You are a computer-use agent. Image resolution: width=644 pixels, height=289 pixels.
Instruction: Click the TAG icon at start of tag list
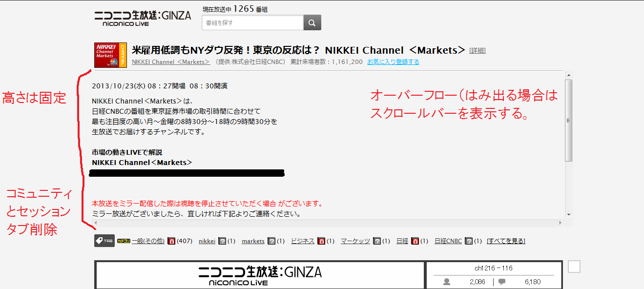[x=104, y=241]
